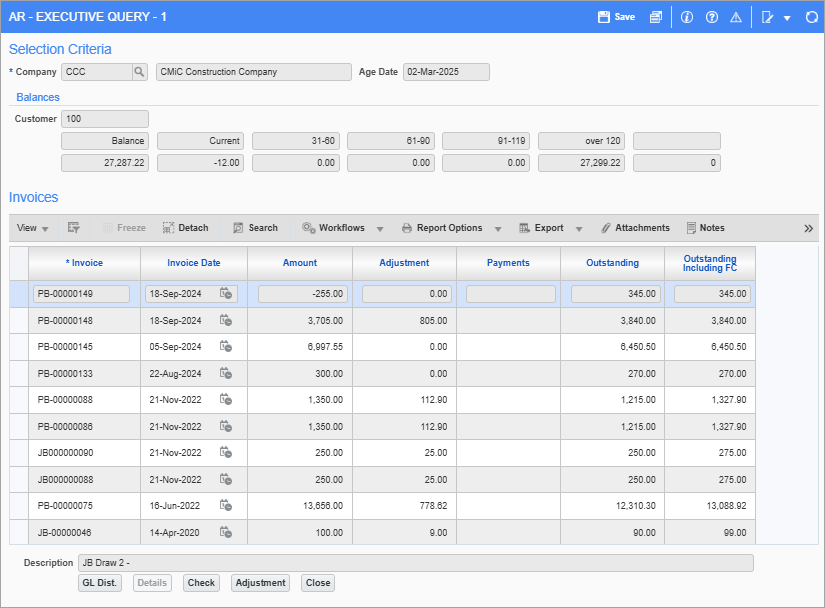The height and width of the screenshot is (608, 825).
Task: Expand the header dropdown arrow
Action: (787, 18)
